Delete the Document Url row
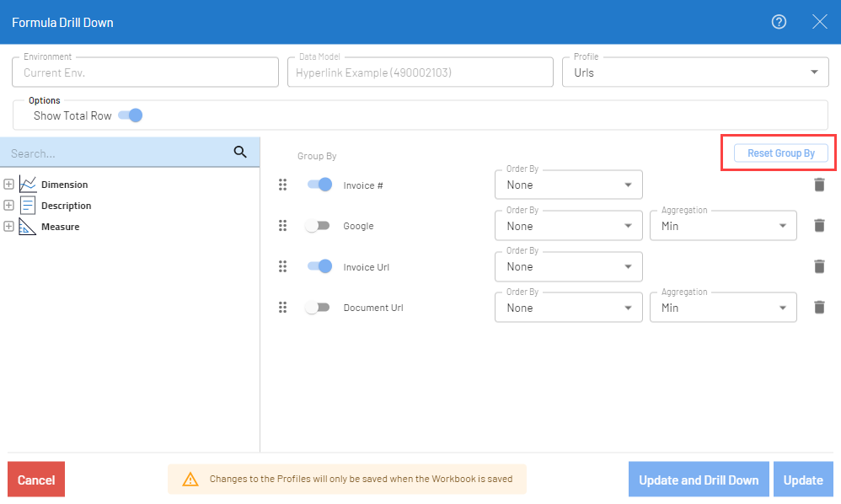 818,308
